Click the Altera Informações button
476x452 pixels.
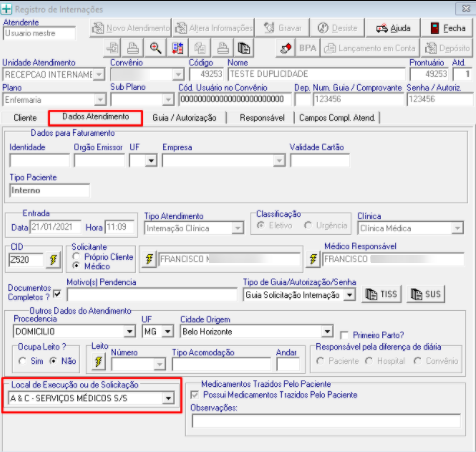(x=214, y=28)
